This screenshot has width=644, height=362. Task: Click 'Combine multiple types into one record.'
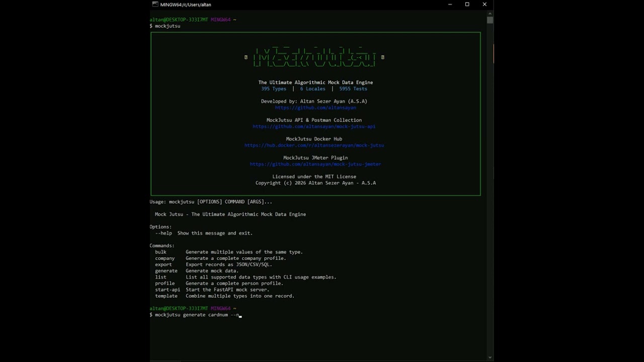click(240, 296)
